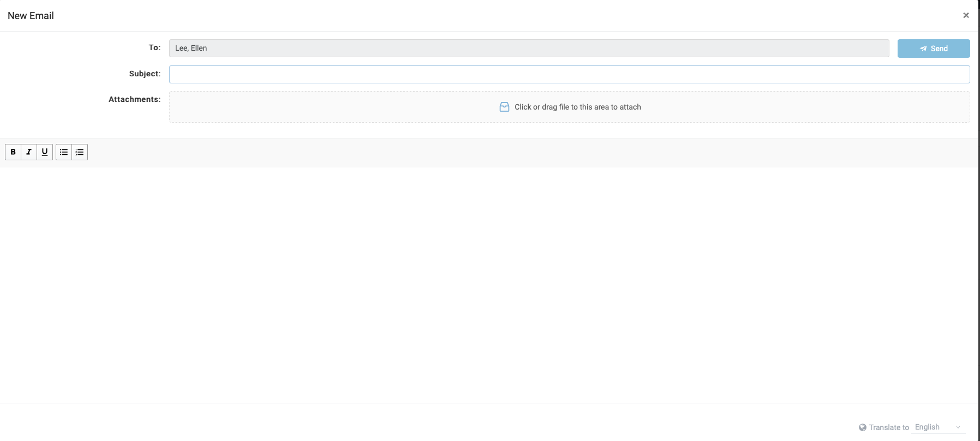980x441 pixels.
Task: Click the inbox tray attachment icon
Action: tap(505, 107)
